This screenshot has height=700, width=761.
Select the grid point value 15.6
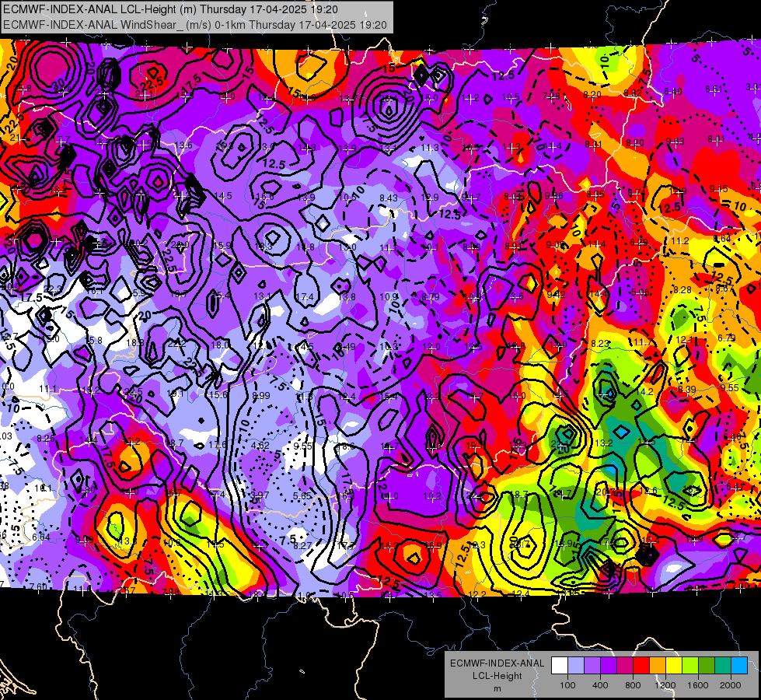coord(218,394)
